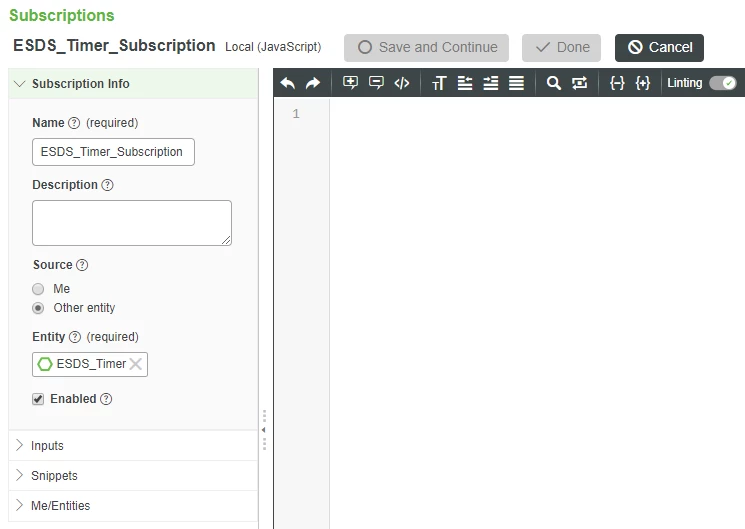Focus the Name input field
The image size is (745, 529).
(114, 152)
